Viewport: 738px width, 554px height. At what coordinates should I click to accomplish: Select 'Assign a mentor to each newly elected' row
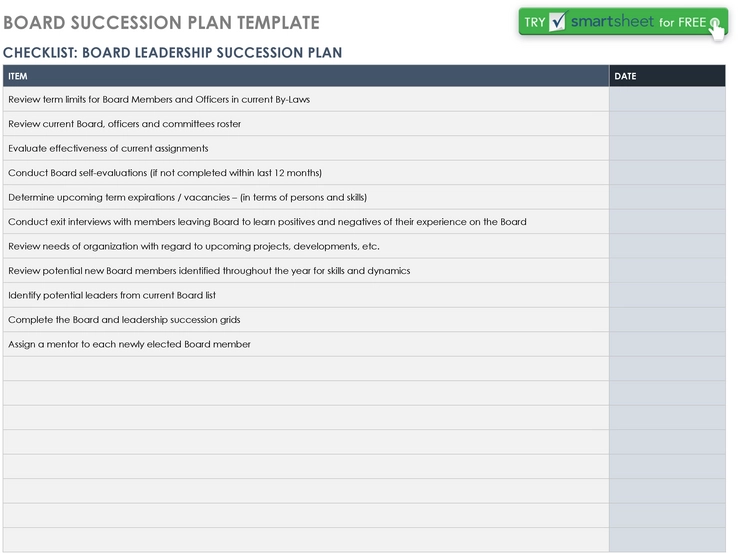(306, 344)
